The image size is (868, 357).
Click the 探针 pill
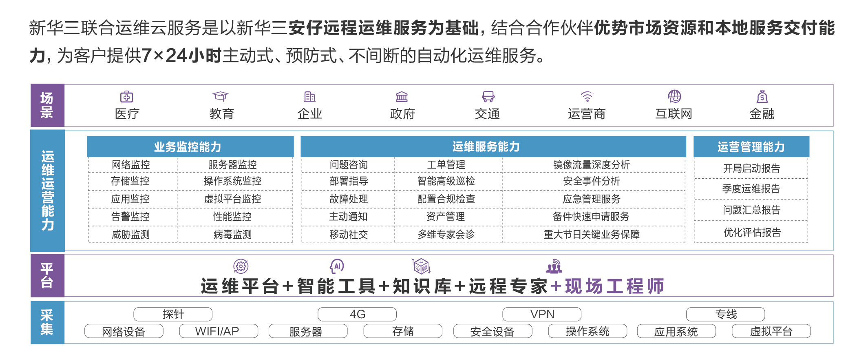[173, 314]
